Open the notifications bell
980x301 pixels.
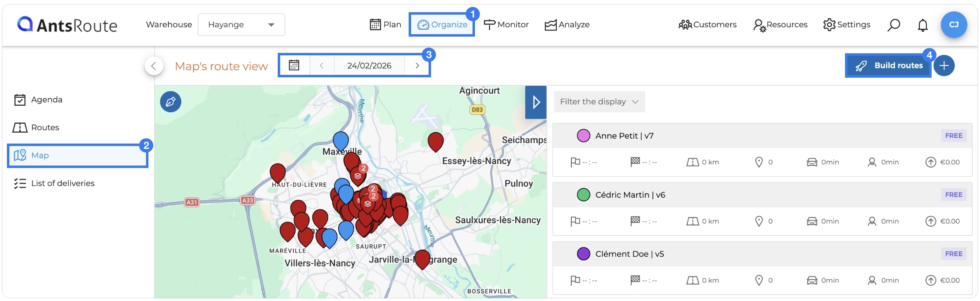click(x=923, y=25)
